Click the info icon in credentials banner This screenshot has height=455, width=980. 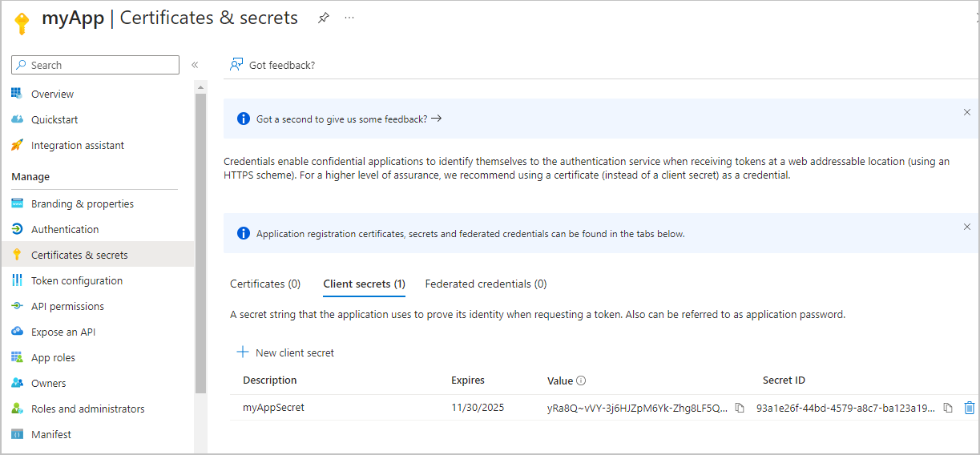point(244,233)
